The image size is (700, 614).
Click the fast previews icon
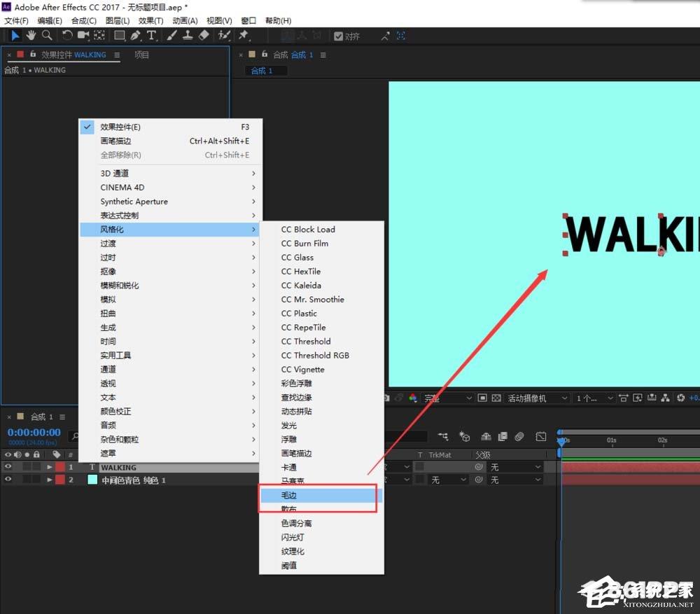[x=638, y=398]
